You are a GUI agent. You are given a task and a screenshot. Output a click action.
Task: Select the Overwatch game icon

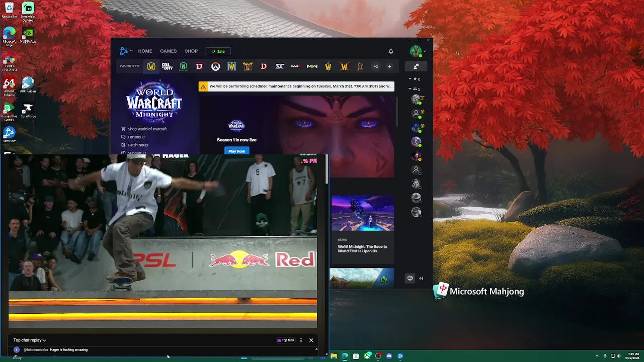coord(215,66)
